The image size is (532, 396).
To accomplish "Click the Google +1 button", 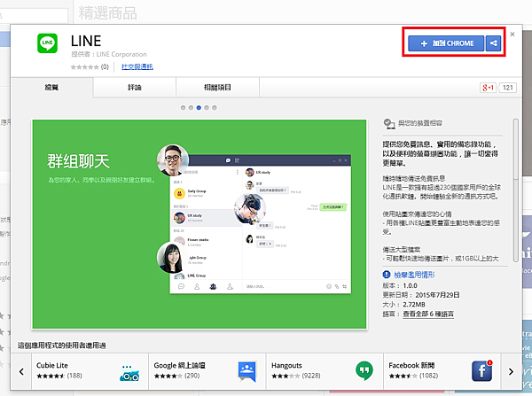I will (488, 88).
